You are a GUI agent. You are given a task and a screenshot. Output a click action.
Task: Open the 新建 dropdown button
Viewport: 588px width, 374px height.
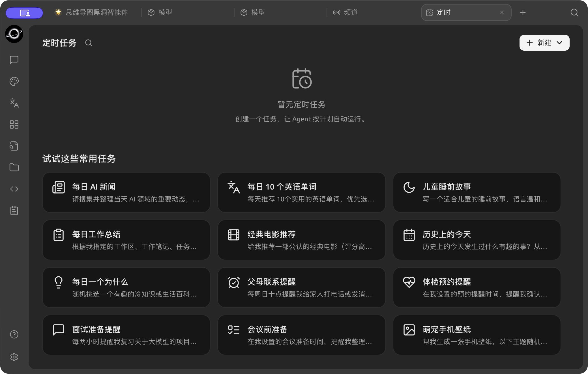pos(544,43)
